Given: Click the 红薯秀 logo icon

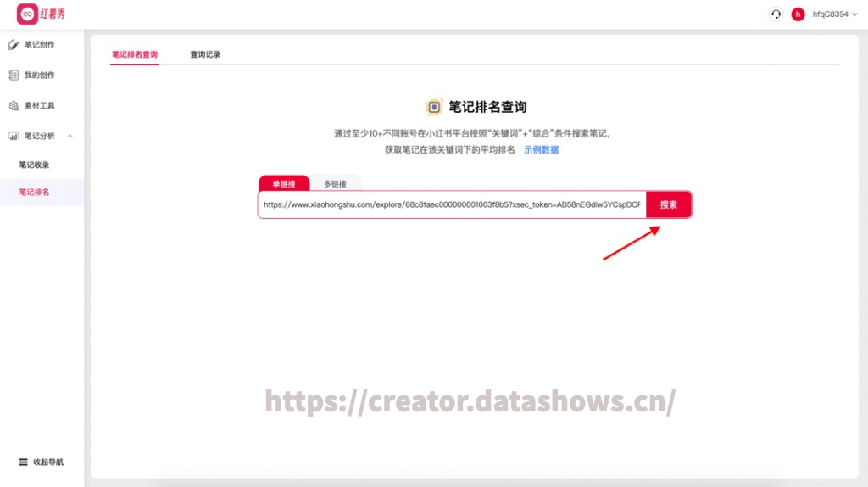Looking at the screenshot, I should (x=27, y=14).
